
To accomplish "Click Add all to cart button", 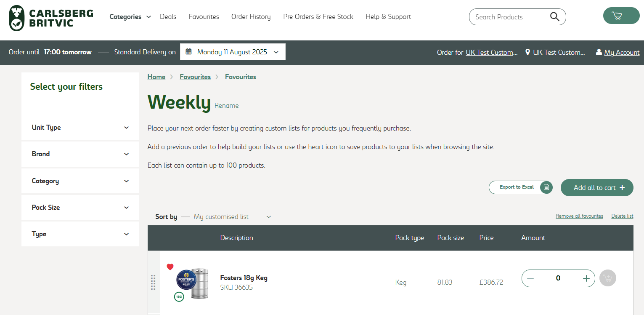I will [596, 188].
